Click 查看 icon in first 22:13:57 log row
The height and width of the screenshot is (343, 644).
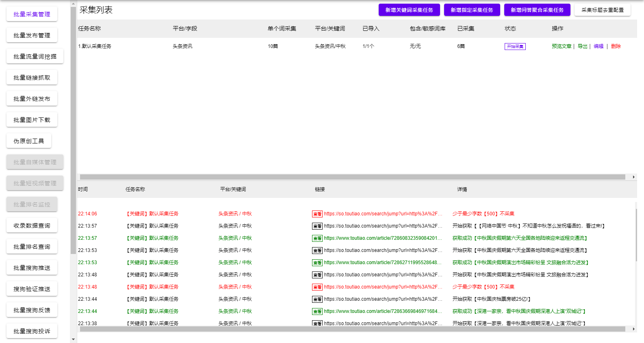[x=317, y=226]
